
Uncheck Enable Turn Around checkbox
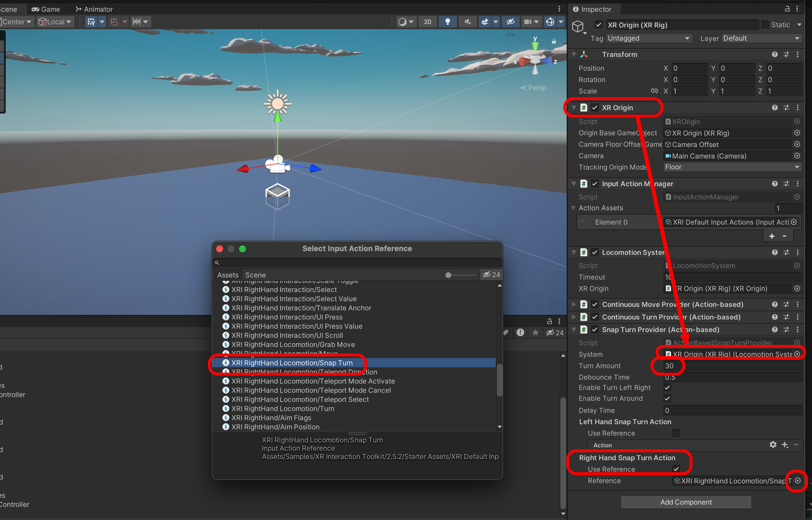pos(667,398)
